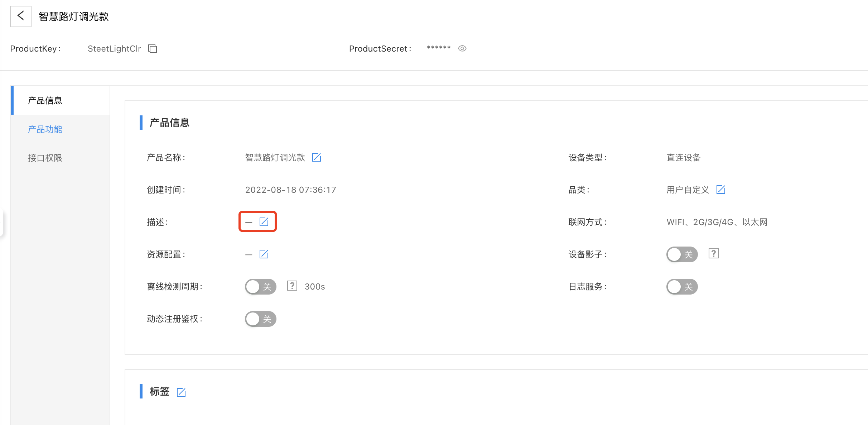The image size is (868, 425).
Task: Click the SteetLightClr product key text
Action: 114,49
